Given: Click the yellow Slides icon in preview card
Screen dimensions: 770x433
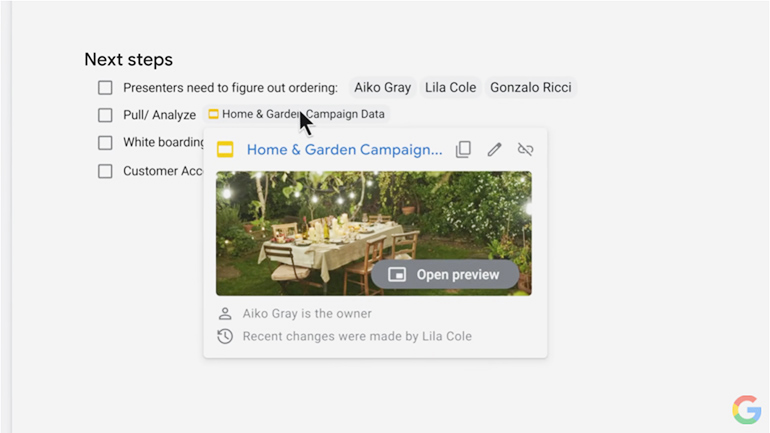Looking at the screenshot, I should [225, 149].
